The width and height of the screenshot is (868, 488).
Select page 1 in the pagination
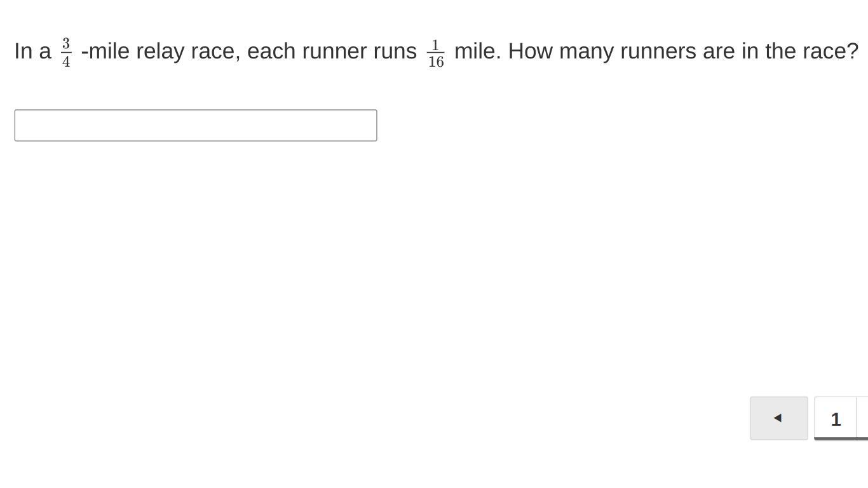[x=835, y=419]
